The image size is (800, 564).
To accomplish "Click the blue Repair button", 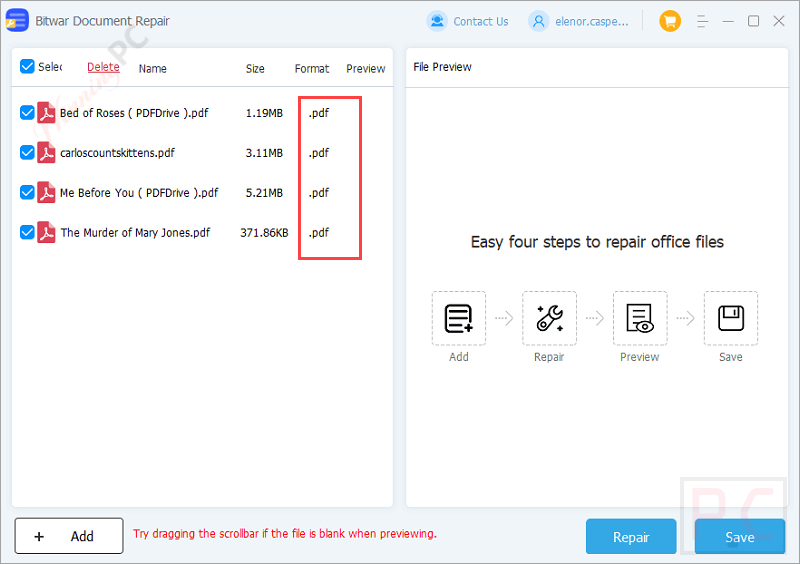I will (631, 536).
